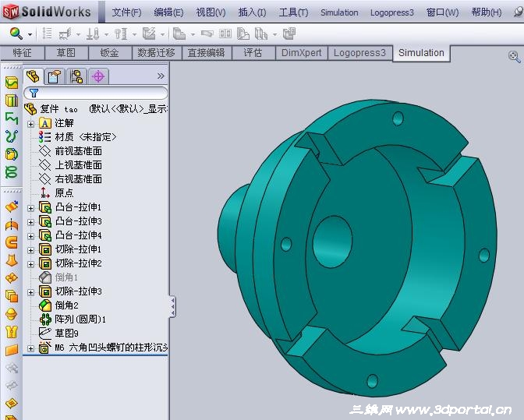Image resolution: width=524 pixels, height=420 pixels.
Task: Select the 切除-拉伸2 feature
Action: (78, 263)
